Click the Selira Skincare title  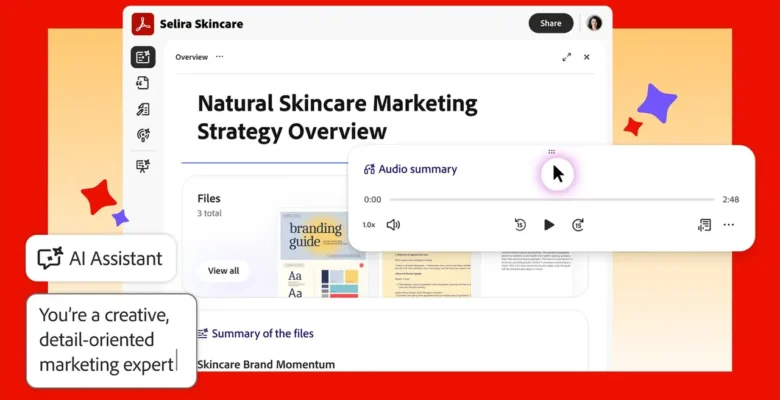(201, 23)
